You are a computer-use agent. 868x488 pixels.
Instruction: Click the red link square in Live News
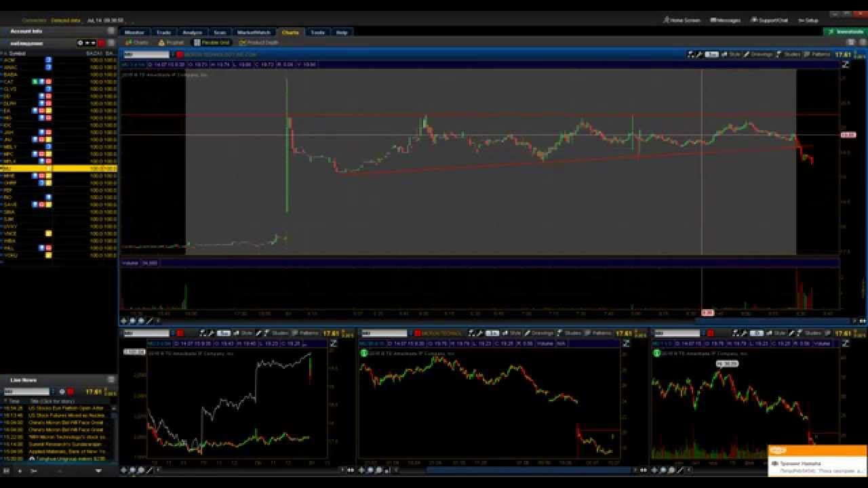click(x=70, y=391)
